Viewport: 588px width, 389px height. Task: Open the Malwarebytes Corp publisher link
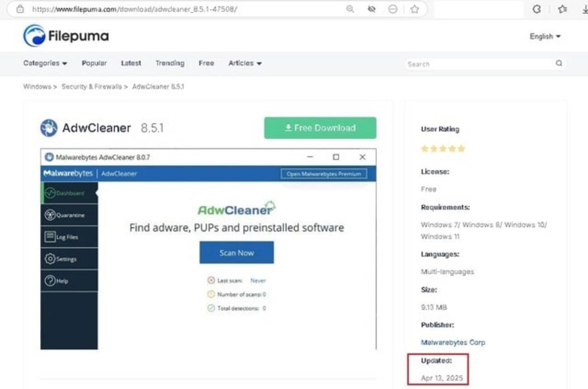click(x=453, y=342)
